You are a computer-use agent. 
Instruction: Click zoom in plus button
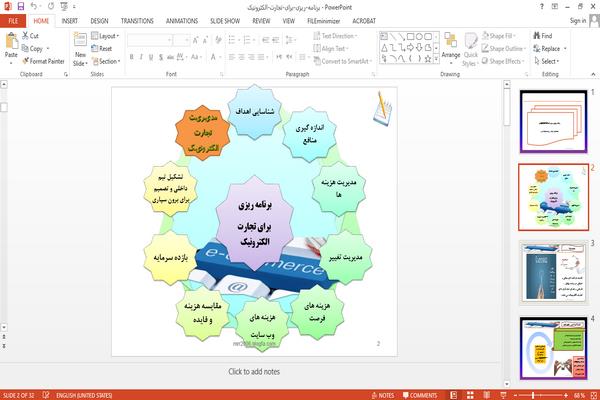tap(566, 395)
